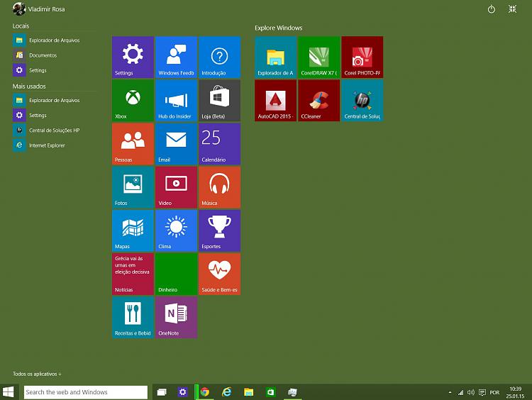
Task: Open the Fotos tile
Action: 133,187
